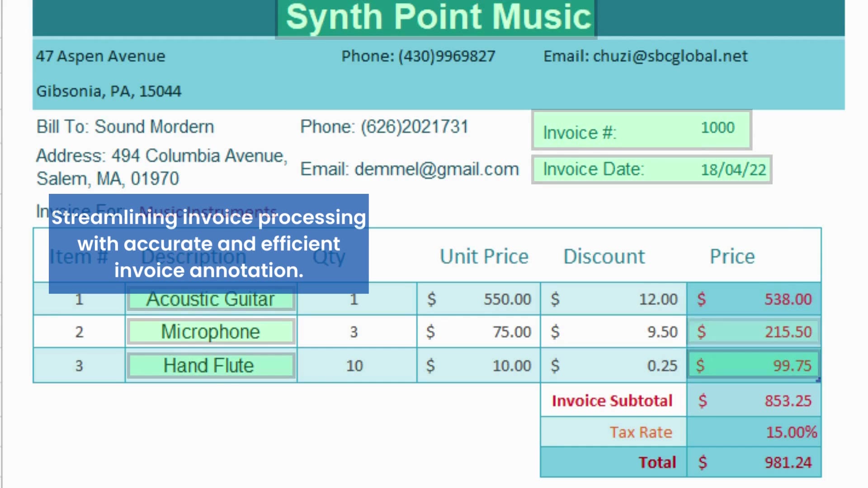Viewport: 868px width, 488px height.
Task: Select the Streamlining invoice processing caption
Action: [x=208, y=244]
